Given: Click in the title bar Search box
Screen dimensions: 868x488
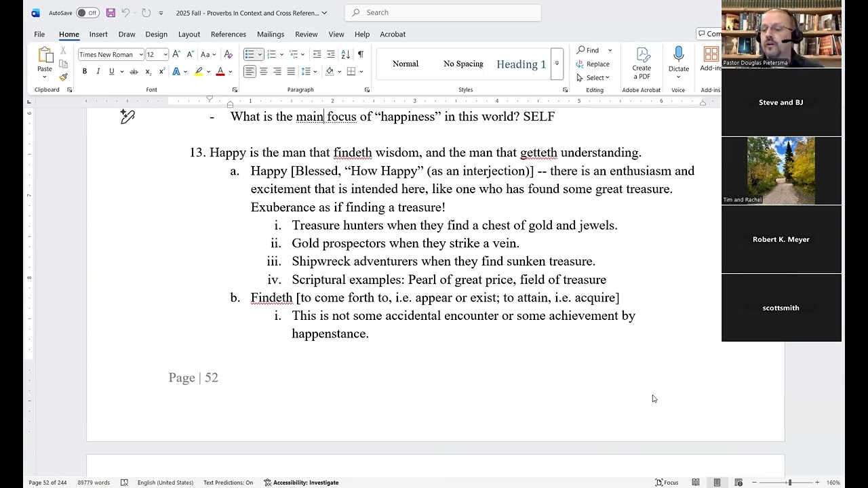Looking at the screenshot, I should pos(443,13).
